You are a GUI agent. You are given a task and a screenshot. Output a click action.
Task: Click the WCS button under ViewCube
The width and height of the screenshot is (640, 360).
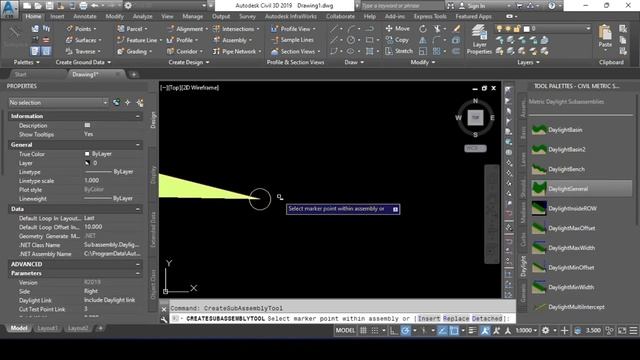point(475,148)
